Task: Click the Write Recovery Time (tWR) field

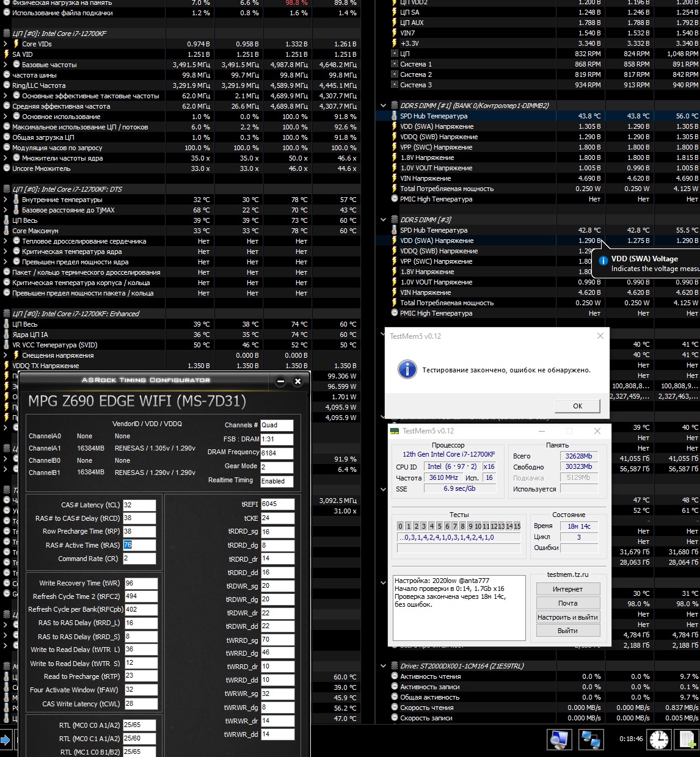Action: pyautogui.click(x=141, y=583)
